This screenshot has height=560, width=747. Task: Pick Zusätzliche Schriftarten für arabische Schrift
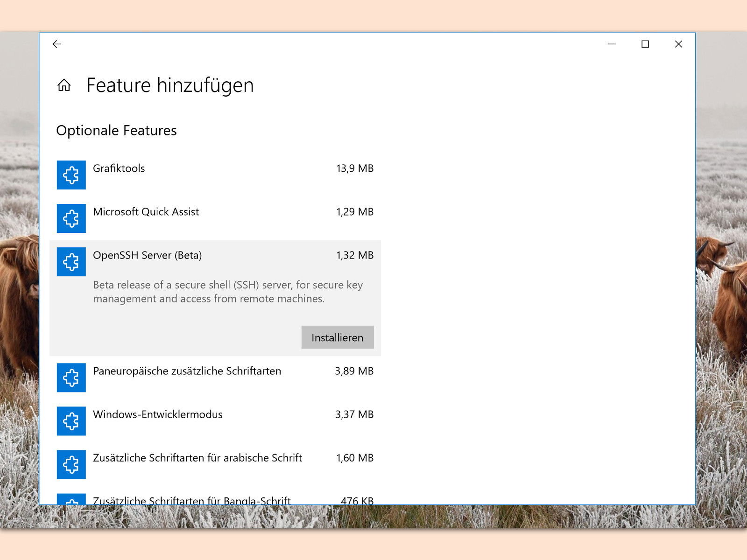pyautogui.click(x=197, y=458)
